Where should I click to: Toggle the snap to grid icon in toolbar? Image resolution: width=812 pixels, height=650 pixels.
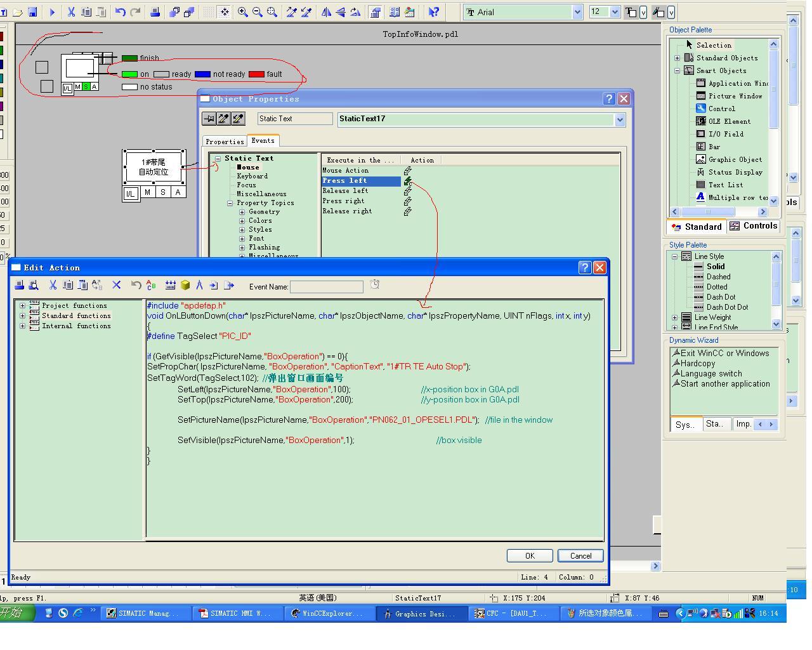pyautogui.click(x=225, y=12)
